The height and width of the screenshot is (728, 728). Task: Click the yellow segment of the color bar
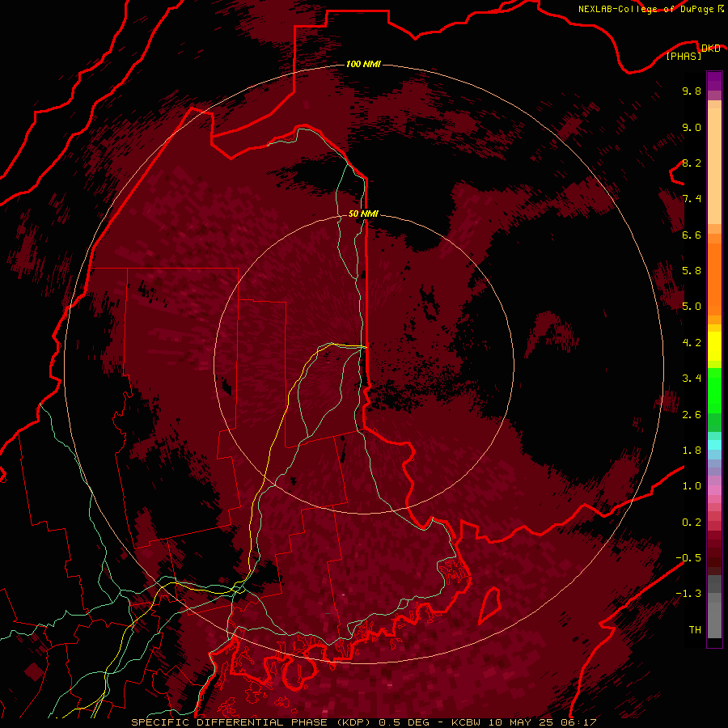coord(714,346)
